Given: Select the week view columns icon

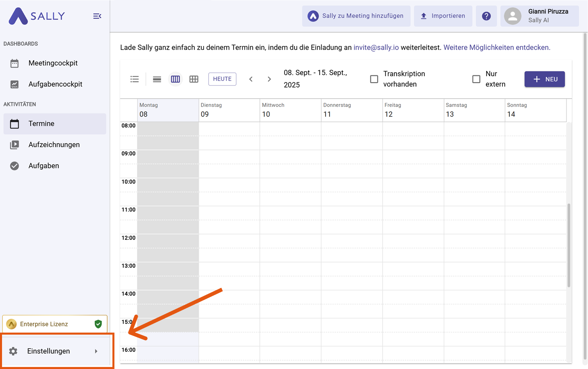Looking at the screenshot, I should click(175, 79).
